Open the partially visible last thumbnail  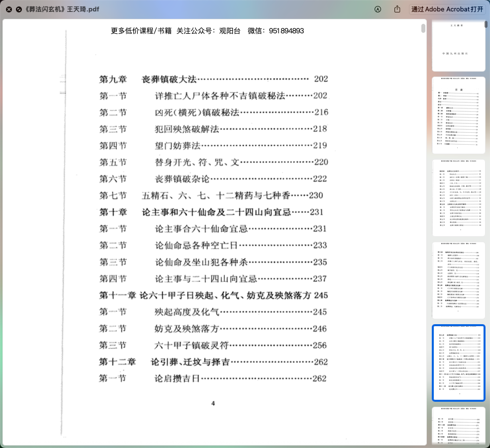[x=459, y=427]
